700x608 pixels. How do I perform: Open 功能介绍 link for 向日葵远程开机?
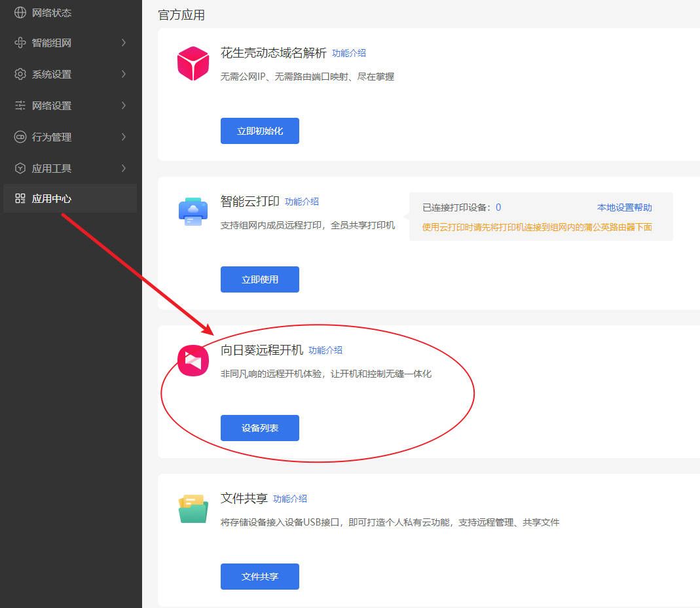pyautogui.click(x=325, y=350)
